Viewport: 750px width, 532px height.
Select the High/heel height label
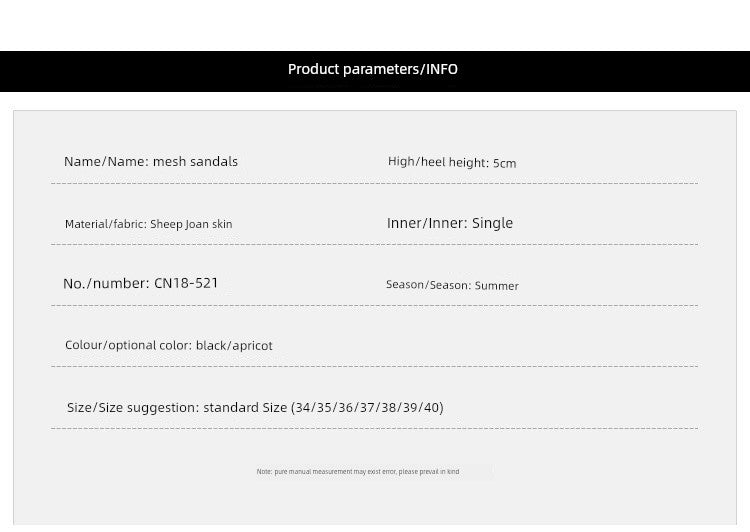tap(437, 162)
